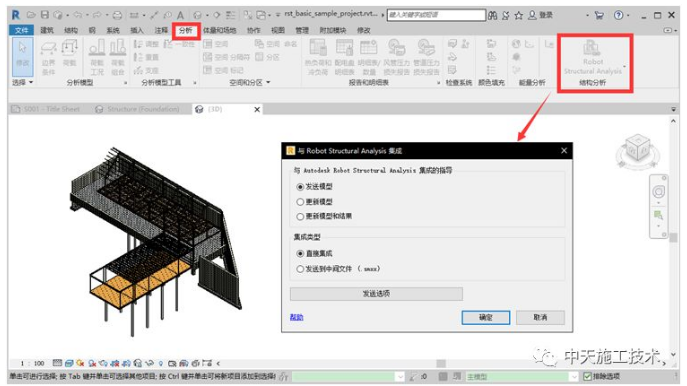Click the Zone (分区) tool in ribbon
The height and width of the screenshot is (386, 687).
point(267,57)
